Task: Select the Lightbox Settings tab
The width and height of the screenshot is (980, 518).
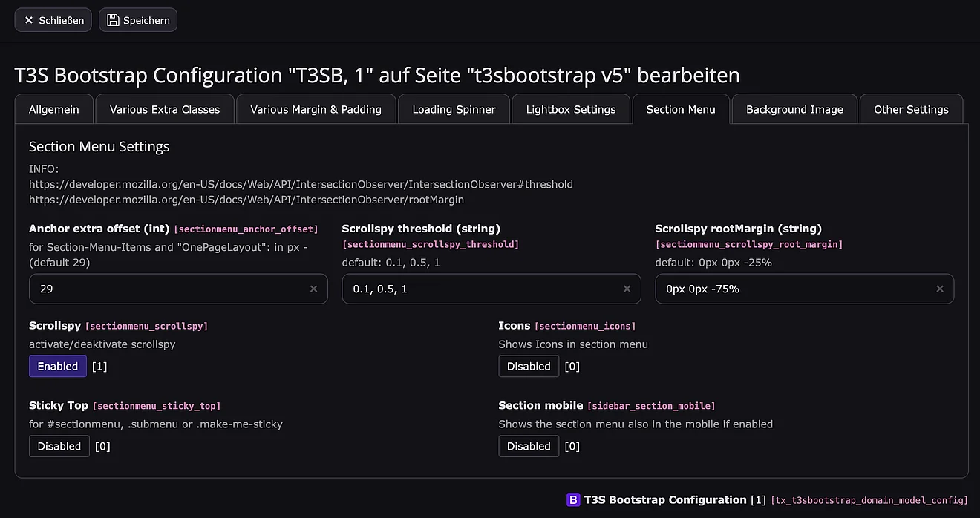Action: pos(571,109)
